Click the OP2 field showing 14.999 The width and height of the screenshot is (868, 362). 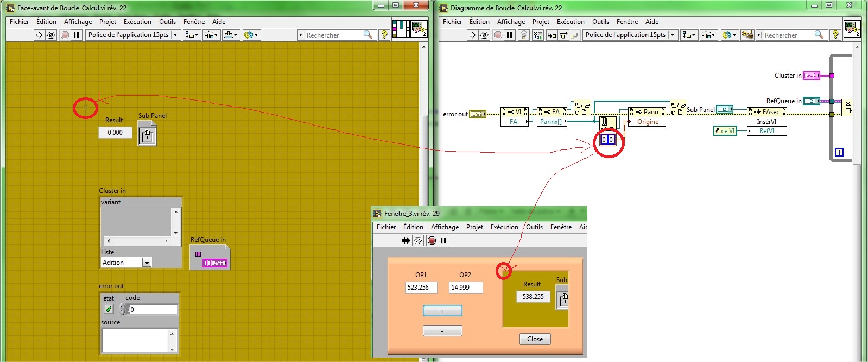pos(466,288)
